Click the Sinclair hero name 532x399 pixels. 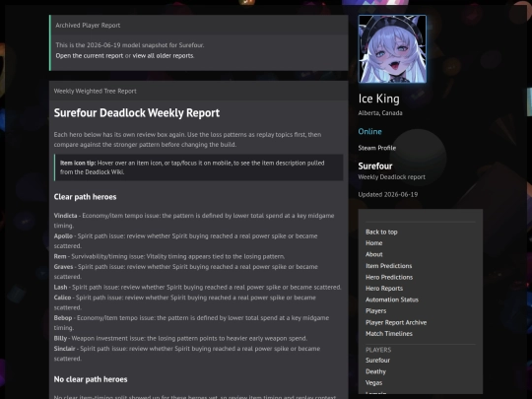[64, 349]
